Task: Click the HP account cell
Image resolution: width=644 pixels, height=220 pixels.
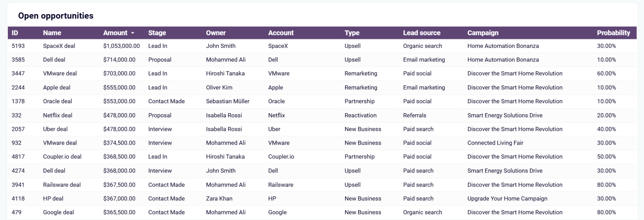Action: [x=272, y=199]
